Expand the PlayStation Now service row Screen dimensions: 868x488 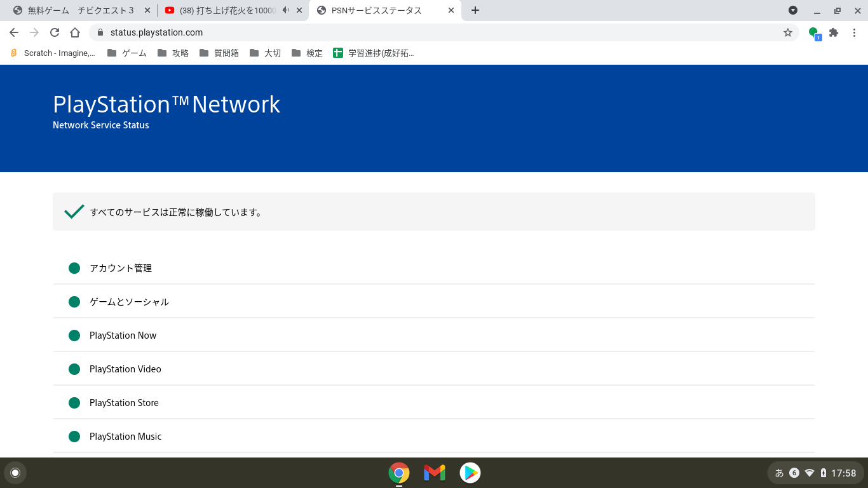click(x=433, y=335)
